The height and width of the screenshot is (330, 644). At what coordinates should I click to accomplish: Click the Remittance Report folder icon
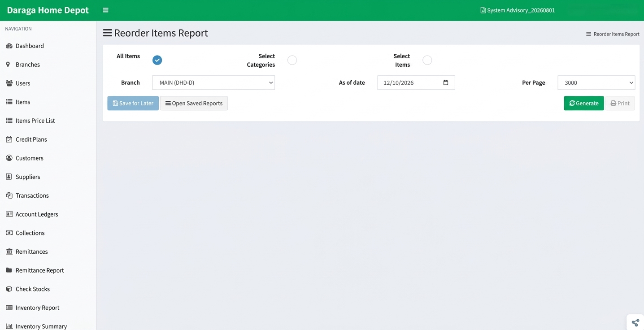(x=9, y=270)
